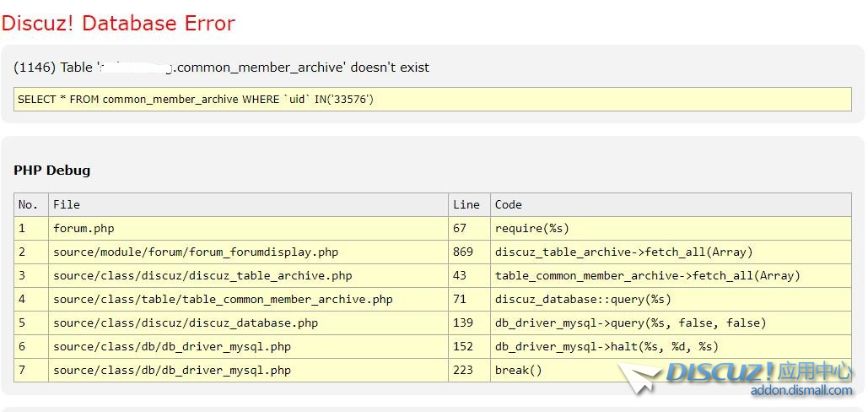Select the break() code cell
This screenshot has height=412, width=868.
tap(519, 370)
